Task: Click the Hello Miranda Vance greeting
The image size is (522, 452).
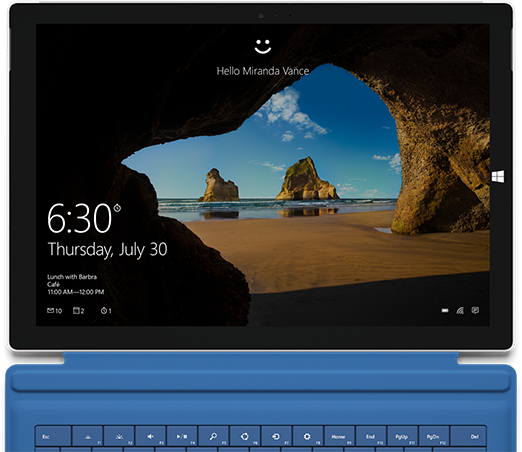Action: pyautogui.click(x=263, y=71)
